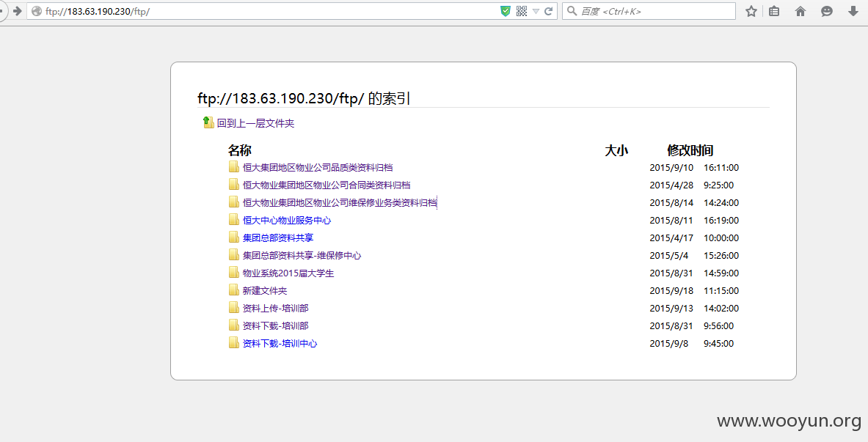Click folder icon beside 新建文件夹
The image size is (868, 442).
pos(234,290)
